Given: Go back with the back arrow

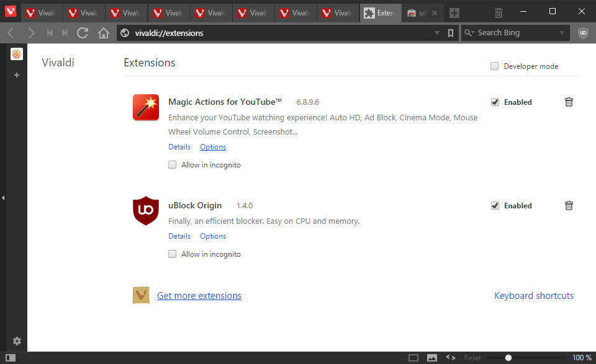Looking at the screenshot, I should [11, 33].
